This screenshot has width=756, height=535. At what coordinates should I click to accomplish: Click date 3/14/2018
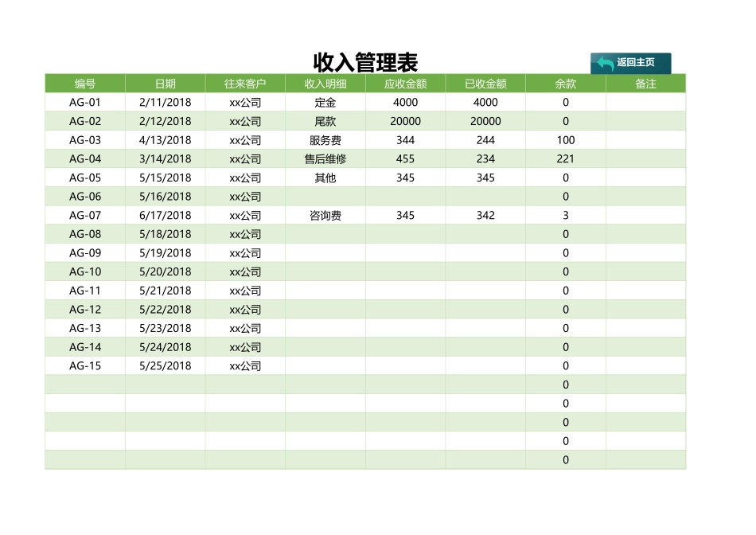(x=166, y=158)
